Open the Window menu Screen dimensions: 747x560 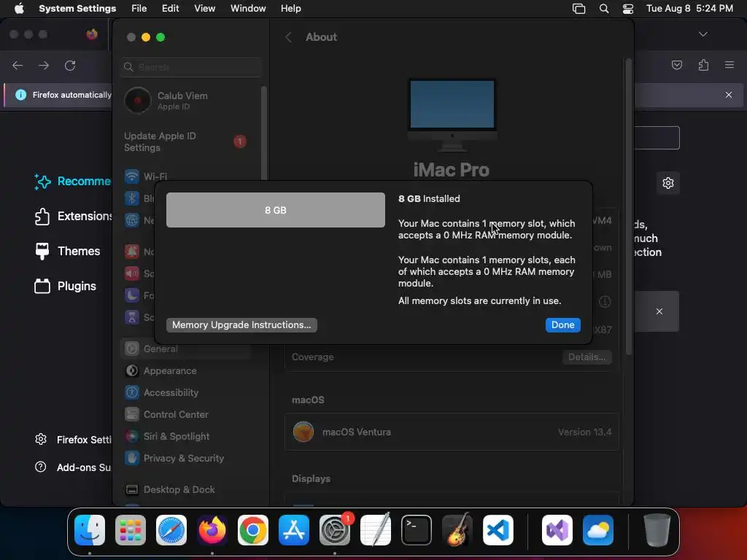[x=248, y=9]
